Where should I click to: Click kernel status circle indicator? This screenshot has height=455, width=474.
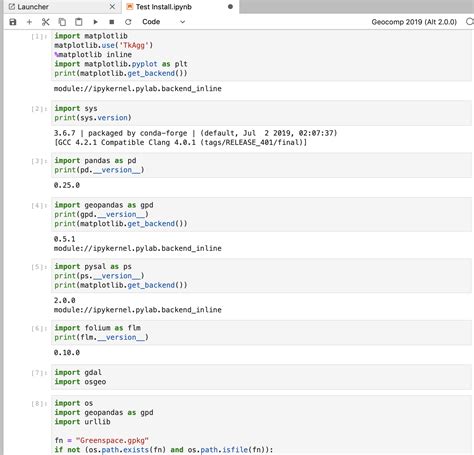click(470, 22)
